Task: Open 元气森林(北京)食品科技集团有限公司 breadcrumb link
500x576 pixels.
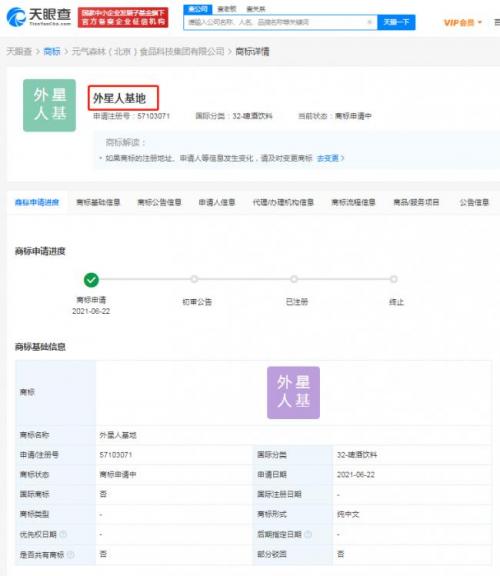Action: pos(148,51)
